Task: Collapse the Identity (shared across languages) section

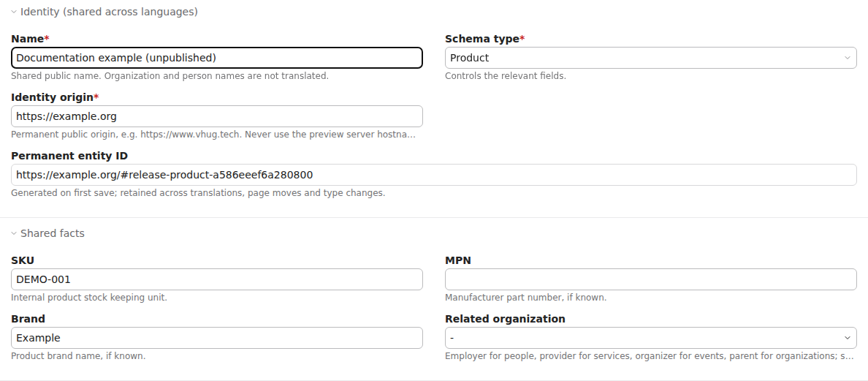Action: click(x=104, y=12)
